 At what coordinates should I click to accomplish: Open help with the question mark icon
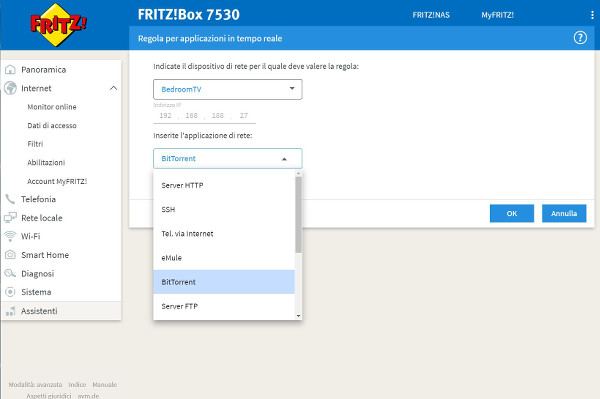(580, 38)
